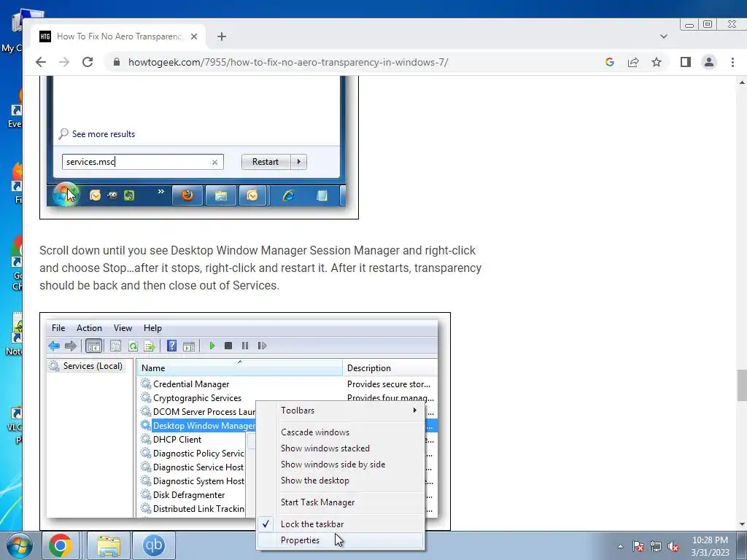This screenshot has height=560, width=747.
Task: Open Chrome's three-dot menu
Action: click(x=732, y=62)
